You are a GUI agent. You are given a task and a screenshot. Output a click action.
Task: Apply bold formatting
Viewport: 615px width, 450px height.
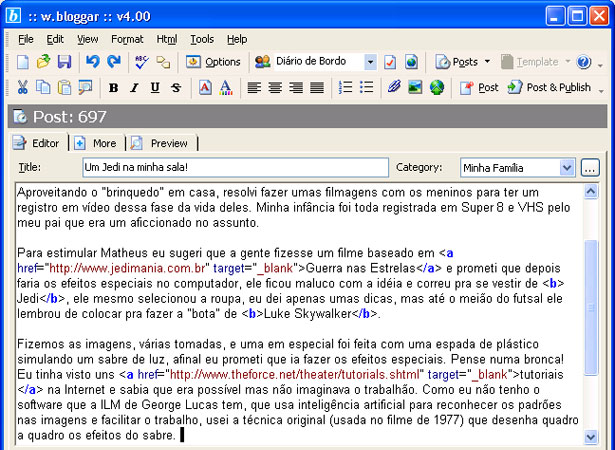click(x=113, y=87)
